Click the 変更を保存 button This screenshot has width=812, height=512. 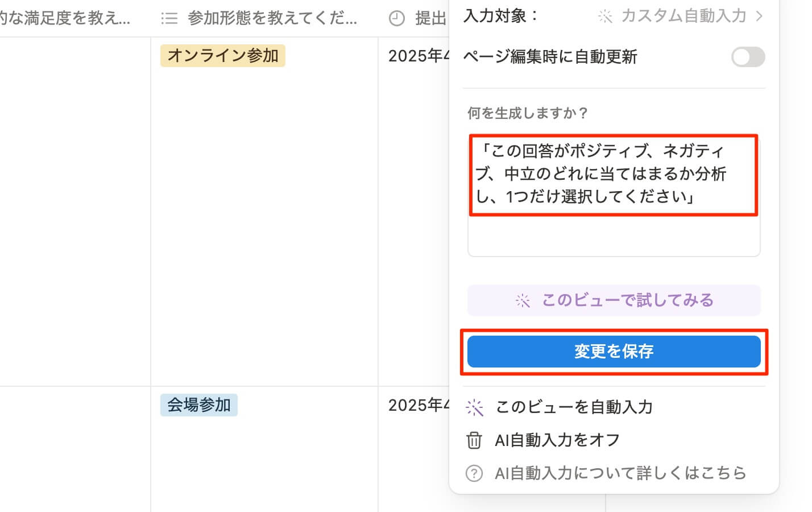pyautogui.click(x=614, y=352)
